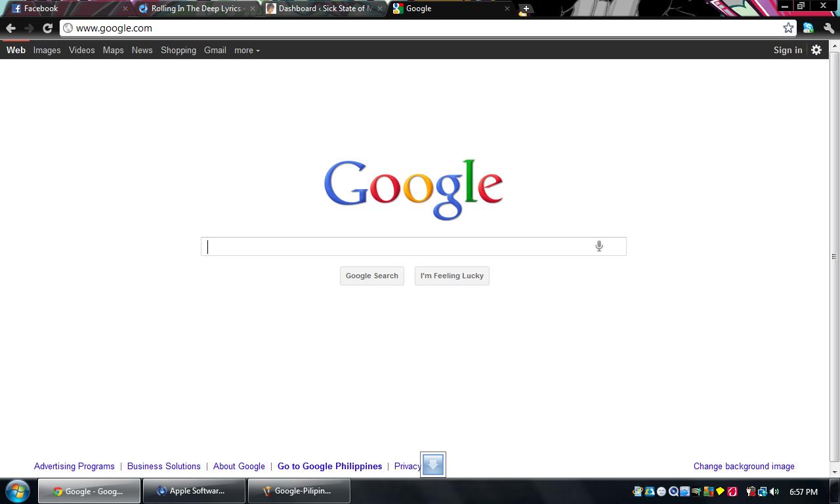Open Google options gear icon
This screenshot has width=840, height=504.
click(x=816, y=50)
